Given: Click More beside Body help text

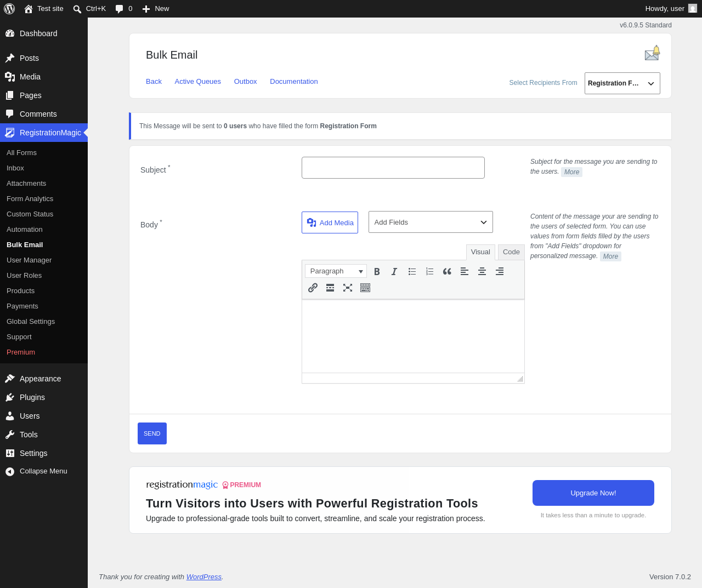Looking at the screenshot, I should 610,256.
